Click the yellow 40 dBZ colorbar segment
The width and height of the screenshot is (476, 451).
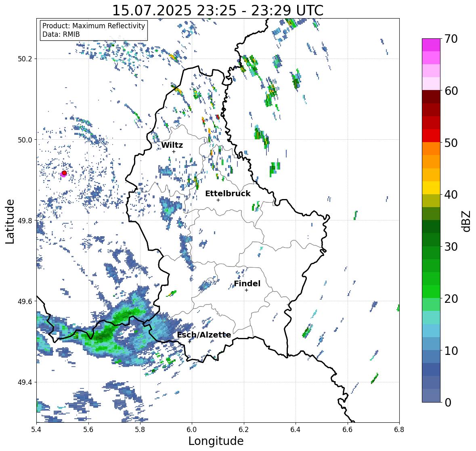tap(431, 188)
